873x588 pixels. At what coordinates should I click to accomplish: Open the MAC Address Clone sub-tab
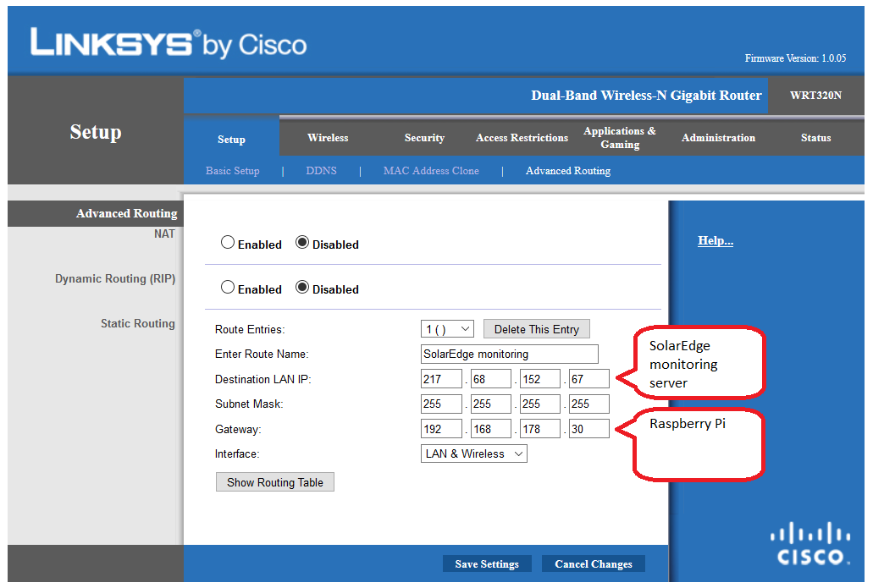pyautogui.click(x=431, y=171)
